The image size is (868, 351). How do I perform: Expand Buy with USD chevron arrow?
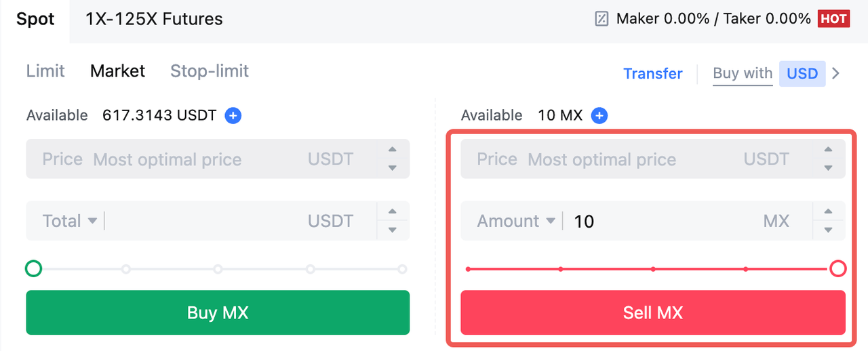click(836, 73)
